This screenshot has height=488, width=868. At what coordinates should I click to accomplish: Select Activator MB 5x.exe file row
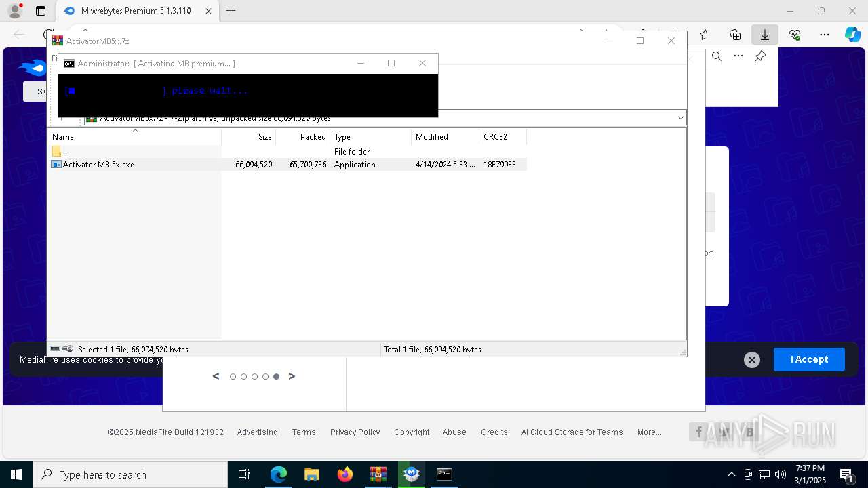pyautogui.click(x=288, y=164)
